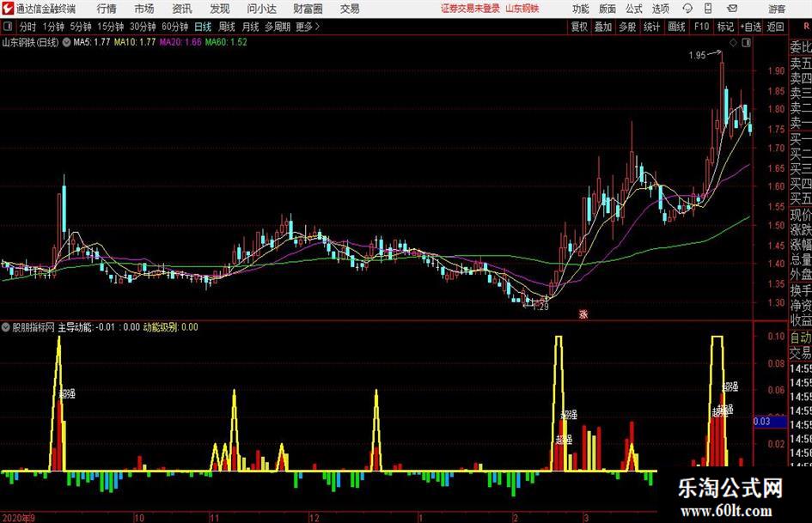812x523 pixels.
Task: Click the 动能级别: 0.00 value label
Action: click(x=170, y=327)
